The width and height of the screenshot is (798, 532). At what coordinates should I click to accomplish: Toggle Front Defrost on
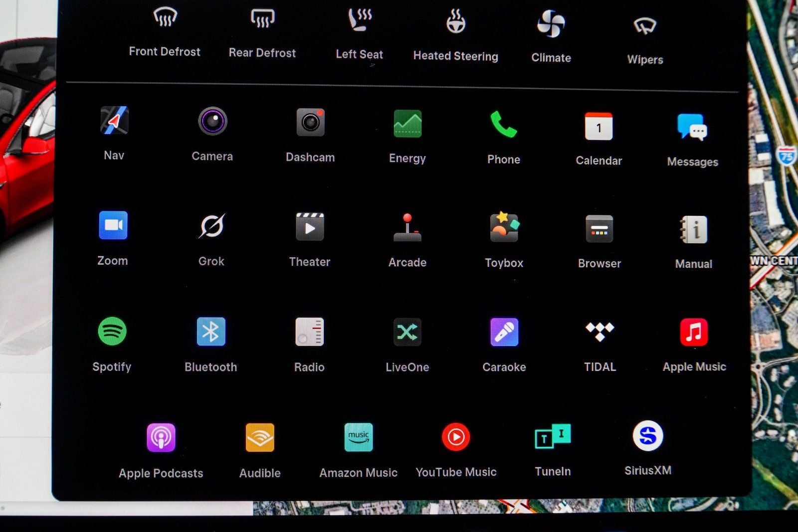[x=165, y=18]
